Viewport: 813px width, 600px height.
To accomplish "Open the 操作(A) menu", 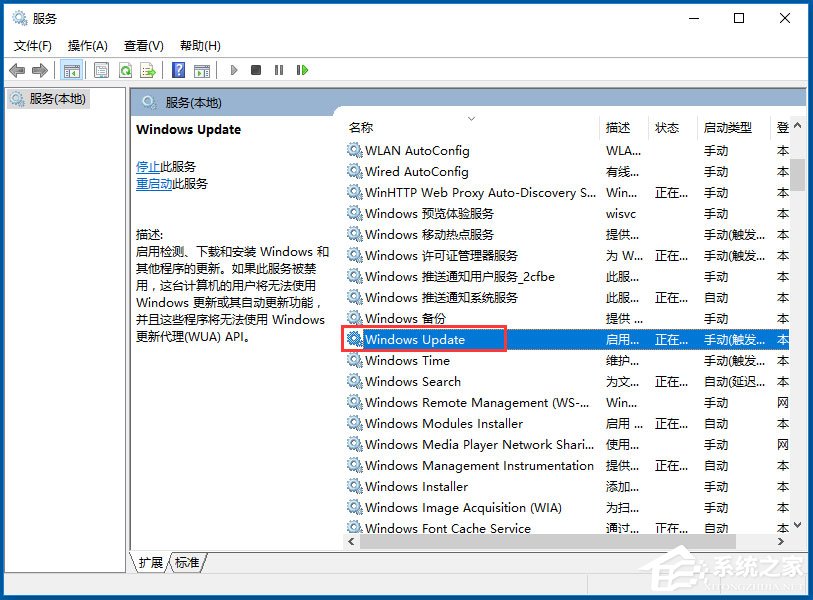I will tap(87, 45).
